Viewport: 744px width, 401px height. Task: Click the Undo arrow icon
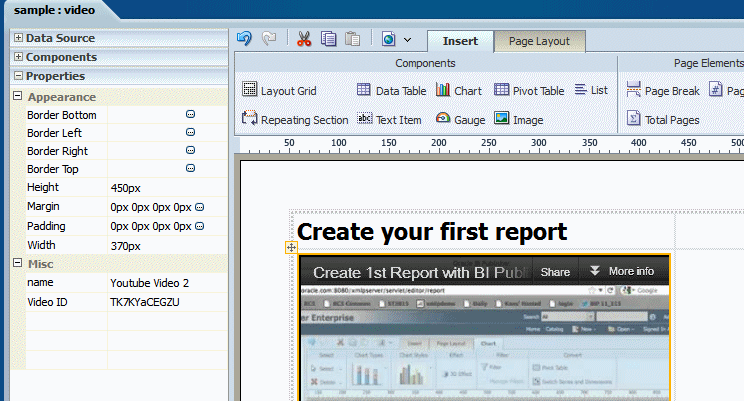click(244, 38)
